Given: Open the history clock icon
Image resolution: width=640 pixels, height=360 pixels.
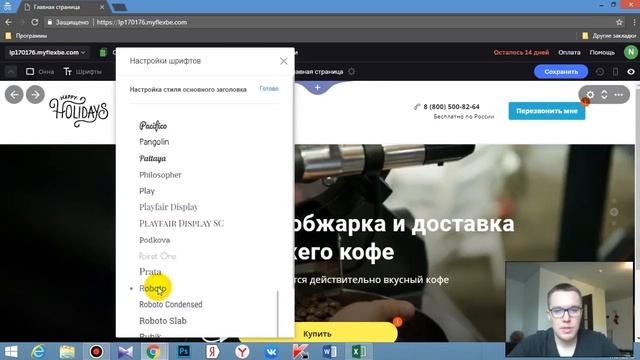Looking at the screenshot, I should click(600, 72).
